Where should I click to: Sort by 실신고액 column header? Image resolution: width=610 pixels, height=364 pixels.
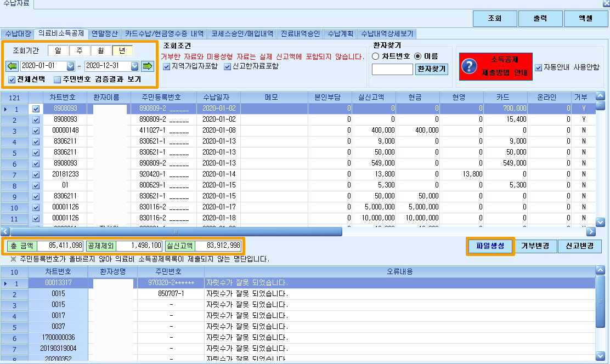pos(374,97)
